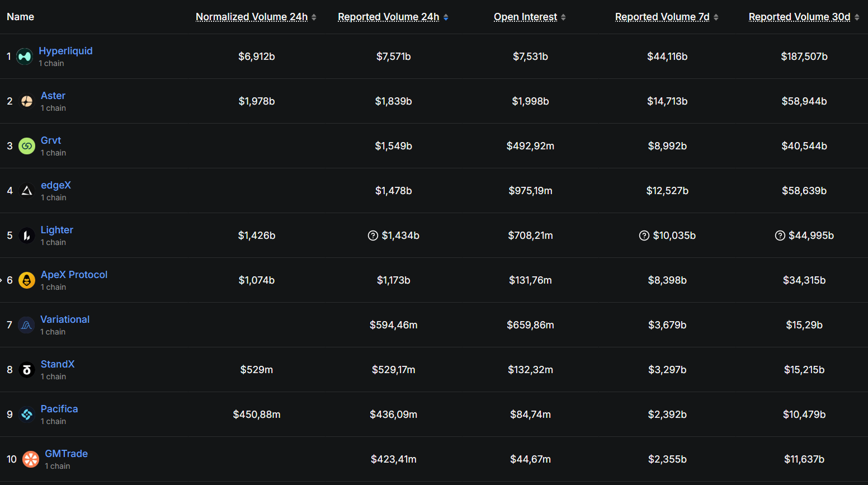Open the edgeX protocol link
868x485 pixels.
coord(56,185)
